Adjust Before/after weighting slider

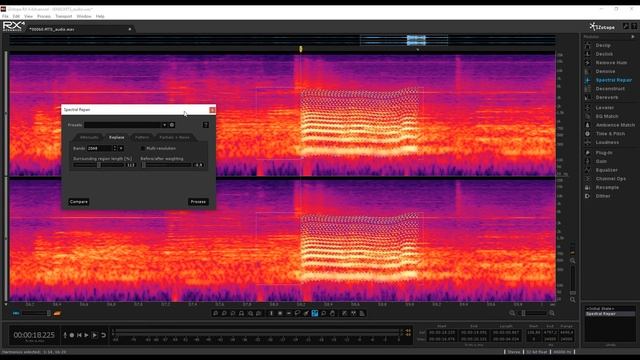166,165
